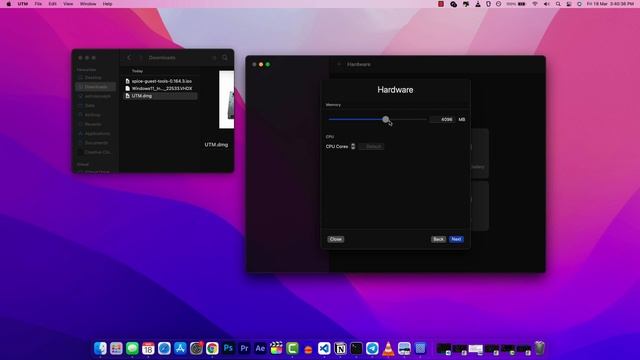Click the Memory slider knob
Screen dimensions: 640x360
386,119
